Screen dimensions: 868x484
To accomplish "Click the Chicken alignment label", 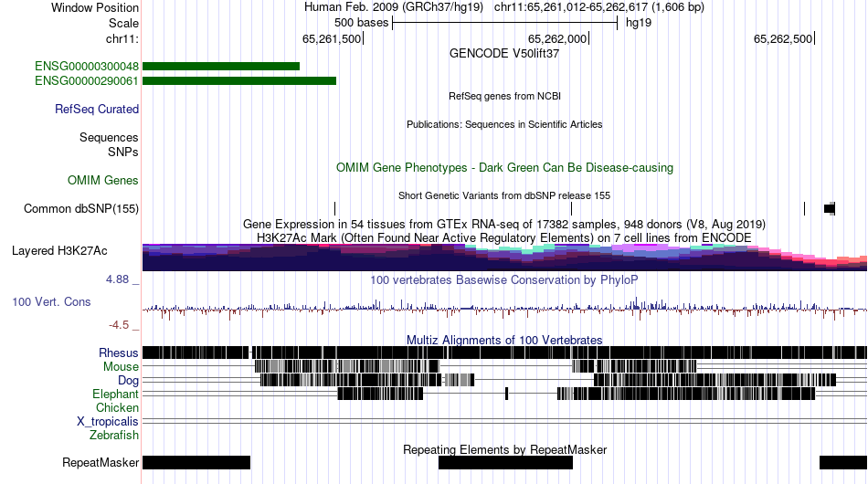I will tap(117, 407).
